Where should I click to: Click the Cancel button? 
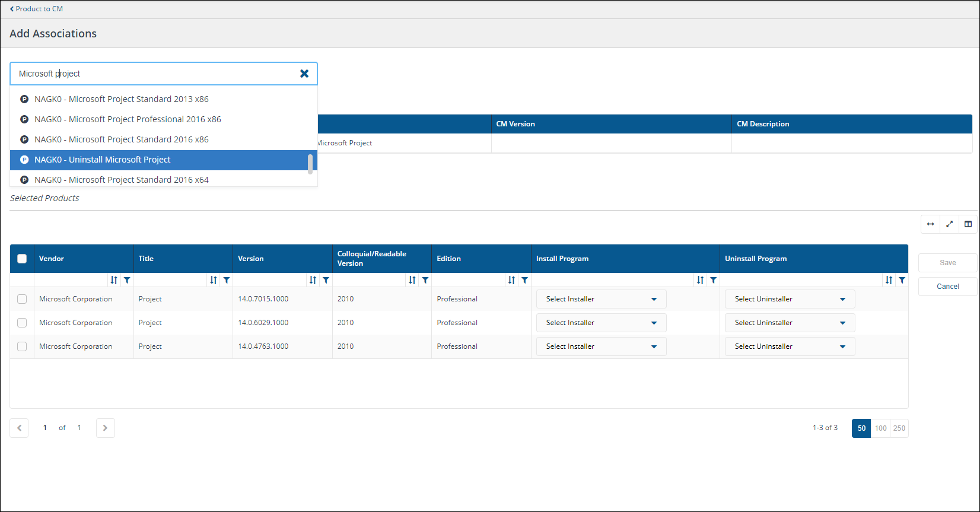click(947, 287)
